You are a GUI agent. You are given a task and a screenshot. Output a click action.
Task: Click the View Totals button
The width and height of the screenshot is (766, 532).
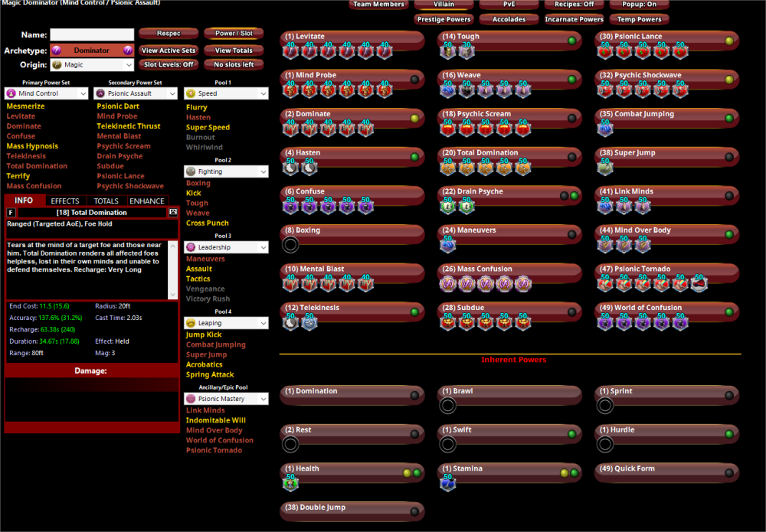[x=234, y=51]
